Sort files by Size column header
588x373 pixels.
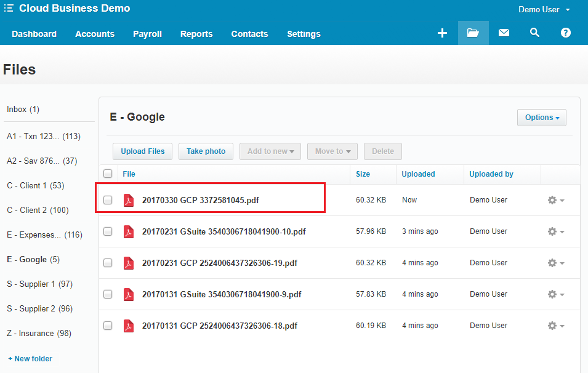point(363,174)
